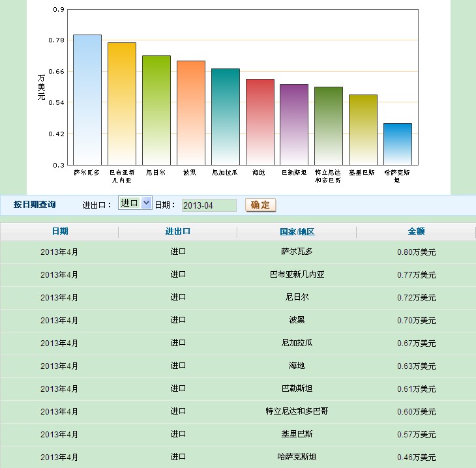
Task: Click 巴布亚新几内亚 in the country column
Action: (x=297, y=274)
